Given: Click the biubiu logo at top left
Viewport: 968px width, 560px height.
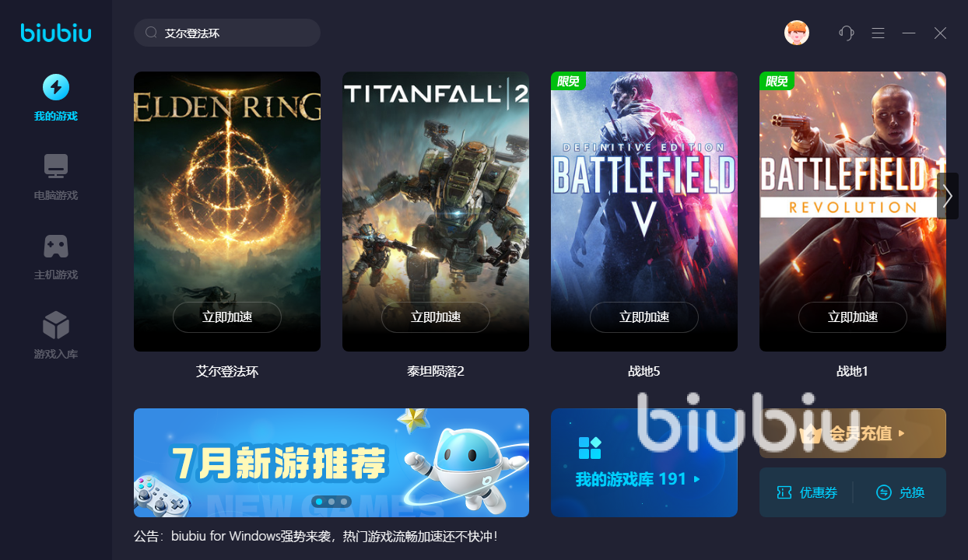Looking at the screenshot, I should [x=56, y=33].
